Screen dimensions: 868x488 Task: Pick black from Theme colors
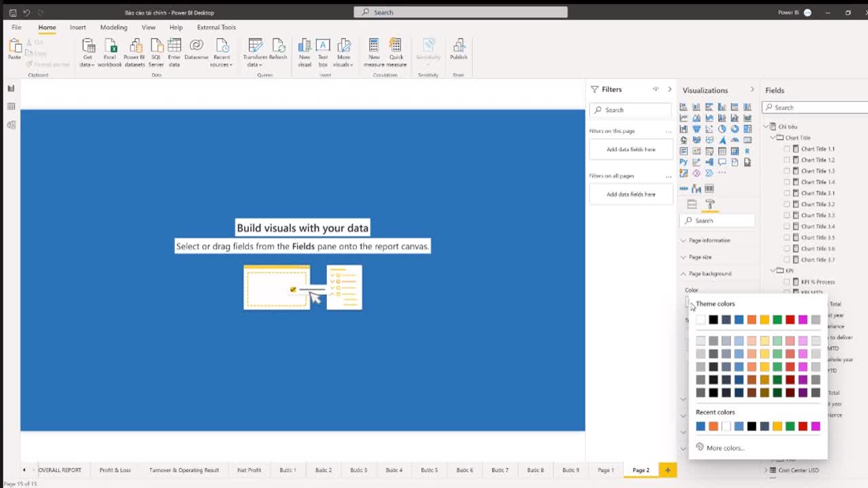(x=713, y=320)
